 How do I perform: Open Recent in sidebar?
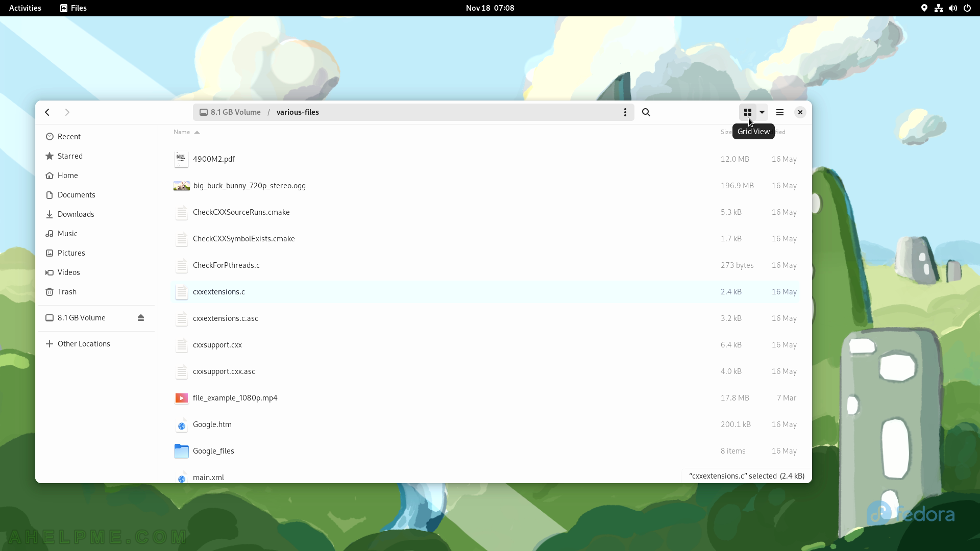(x=97, y=137)
